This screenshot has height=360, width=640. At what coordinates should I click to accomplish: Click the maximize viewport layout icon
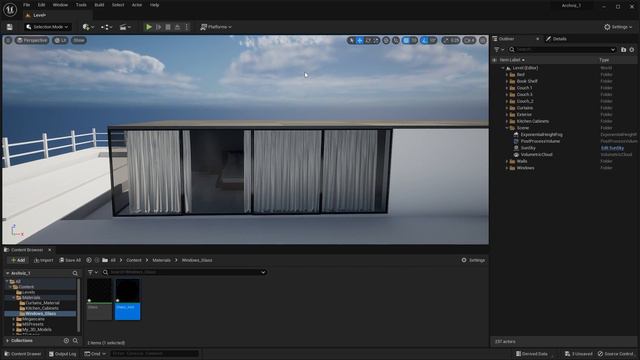coord(483,40)
